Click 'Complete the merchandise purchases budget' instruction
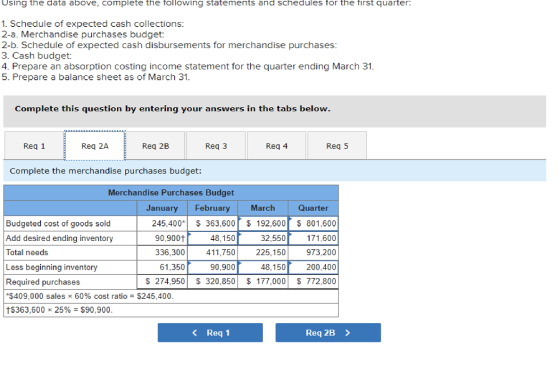Viewport: 560px width, 373px height. (106, 171)
